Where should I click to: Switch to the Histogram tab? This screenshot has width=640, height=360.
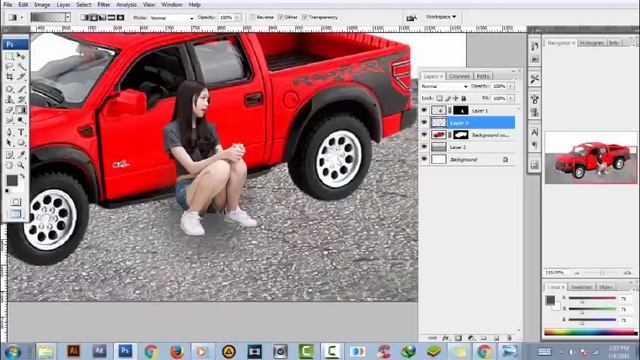[x=592, y=43]
